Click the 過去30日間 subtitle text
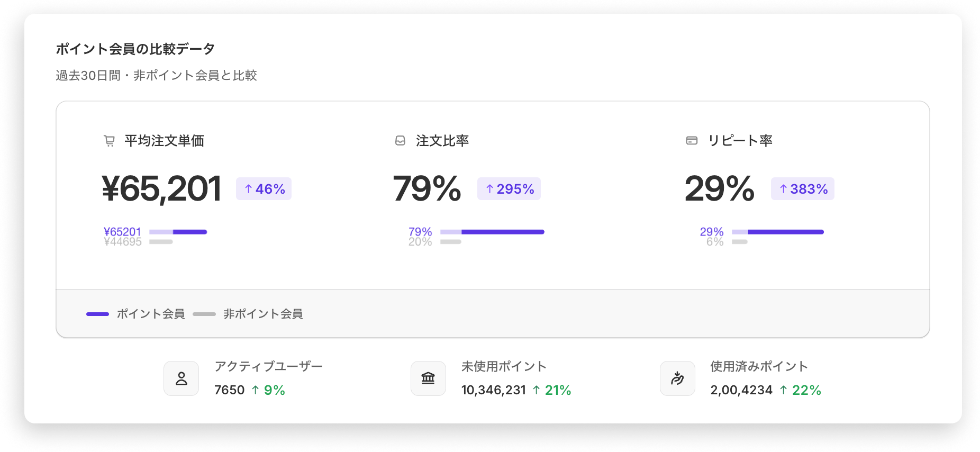Image resolution: width=980 pixels, height=452 pixels. pos(156,76)
